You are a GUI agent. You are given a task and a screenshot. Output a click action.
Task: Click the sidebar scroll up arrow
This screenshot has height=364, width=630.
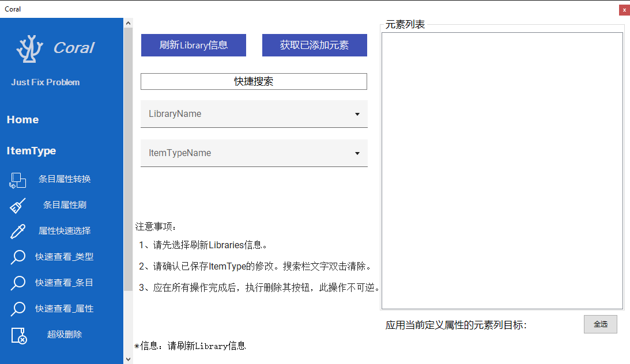(x=128, y=24)
